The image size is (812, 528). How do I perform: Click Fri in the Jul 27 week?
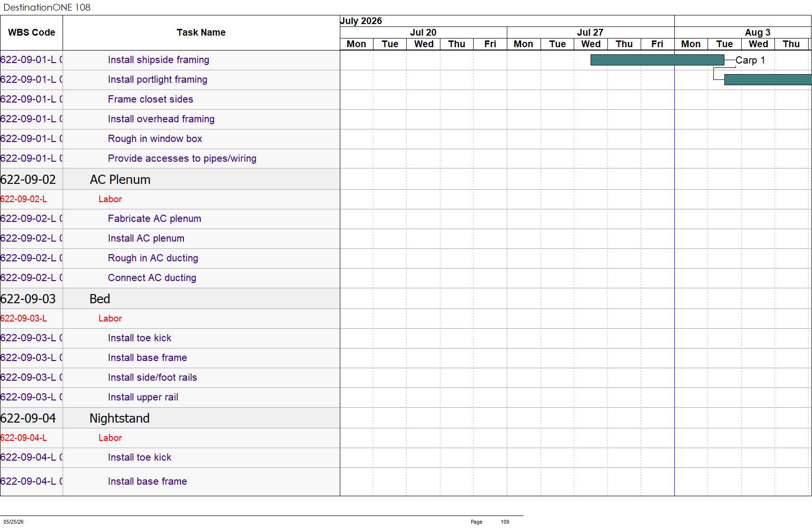[x=657, y=44]
